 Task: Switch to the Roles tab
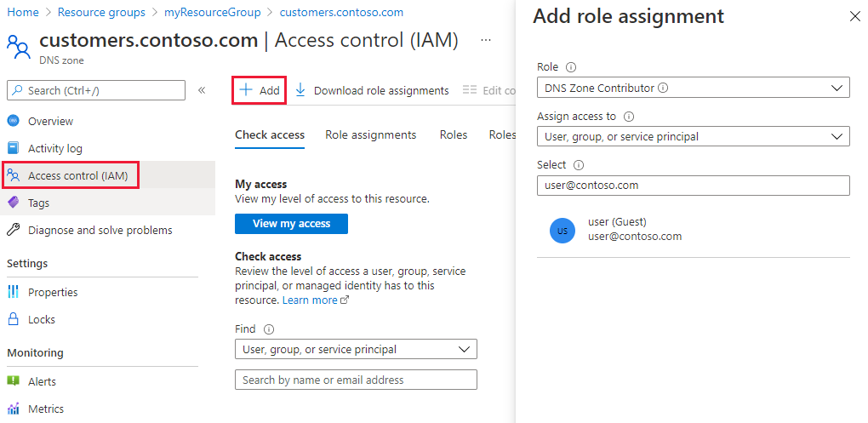coord(453,134)
